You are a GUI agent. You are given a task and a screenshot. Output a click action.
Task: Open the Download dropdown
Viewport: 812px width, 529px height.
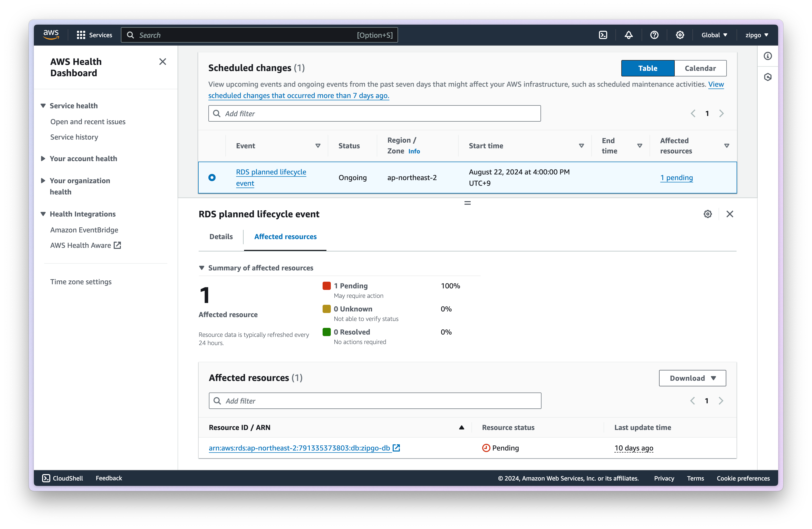(692, 378)
